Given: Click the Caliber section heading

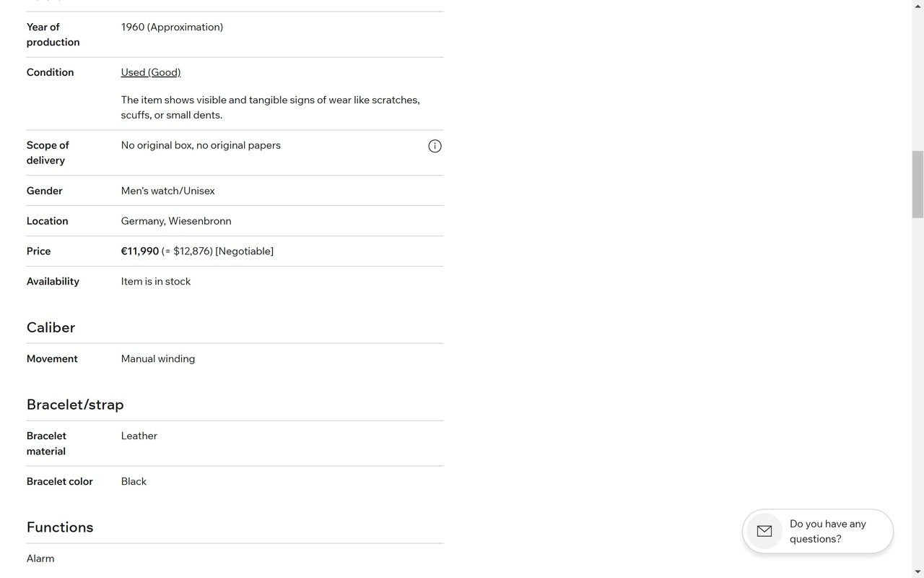Looking at the screenshot, I should (x=51, y=327).
